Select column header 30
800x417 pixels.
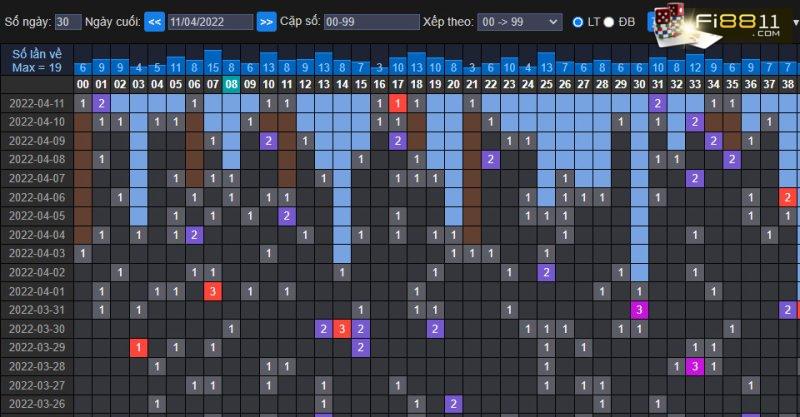click(639, 84)
